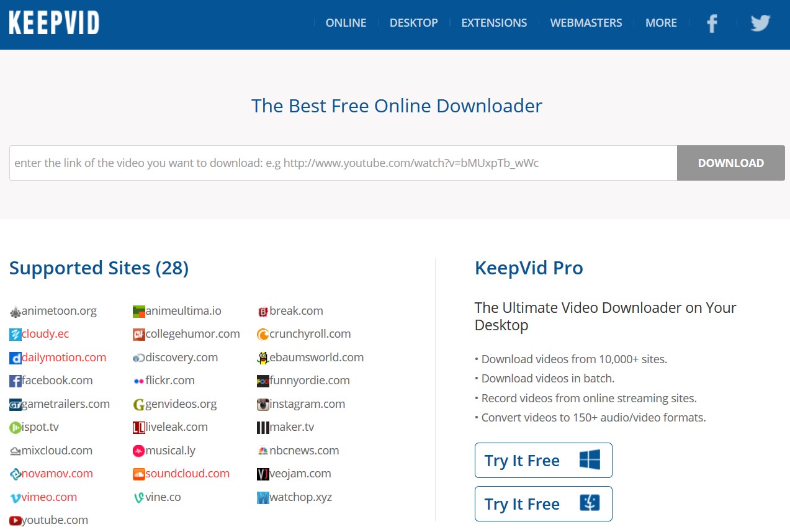
Task: Click the KEEPVID logo
Action: point(54,23)
